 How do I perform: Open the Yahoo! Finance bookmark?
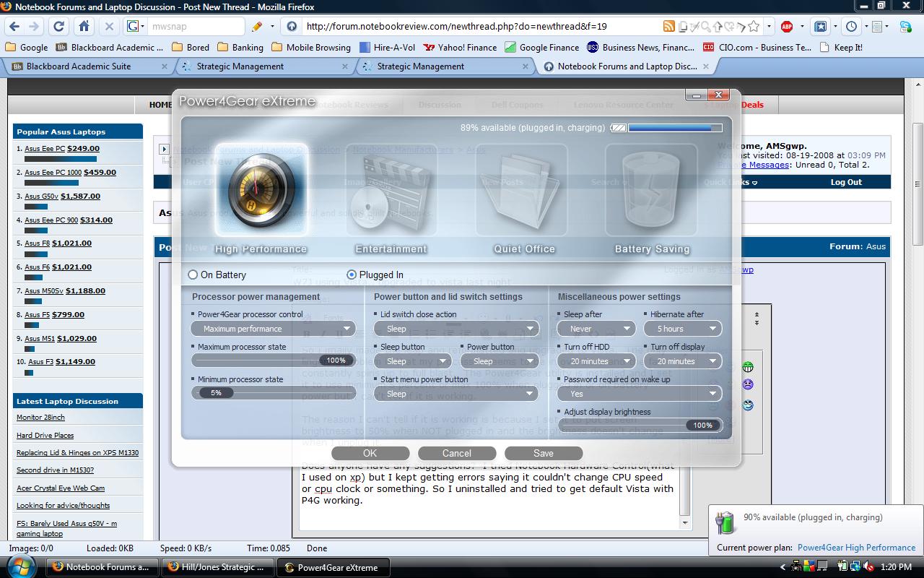coord(460,47)
